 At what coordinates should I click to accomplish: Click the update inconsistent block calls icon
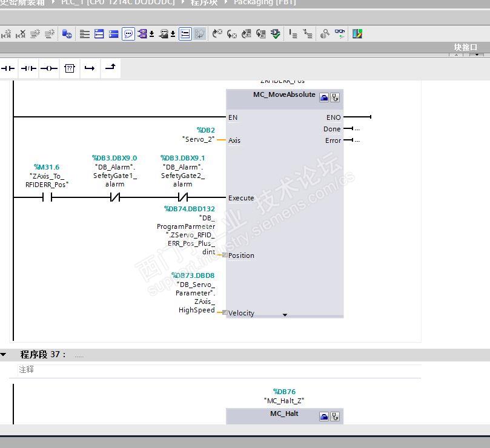(247, 33)
